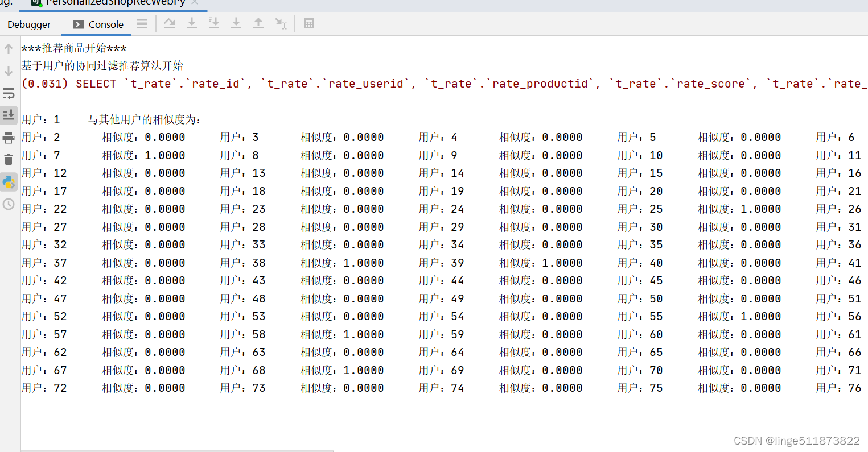Click the 用户:12 entry
This screenshot has height=452, width=868.
[44, 173]
